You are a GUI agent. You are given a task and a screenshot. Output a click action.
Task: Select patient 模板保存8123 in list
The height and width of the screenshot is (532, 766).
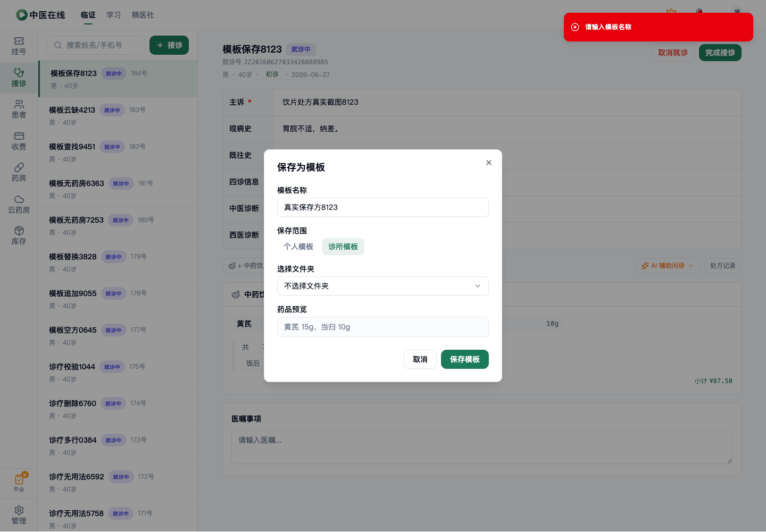118,79
